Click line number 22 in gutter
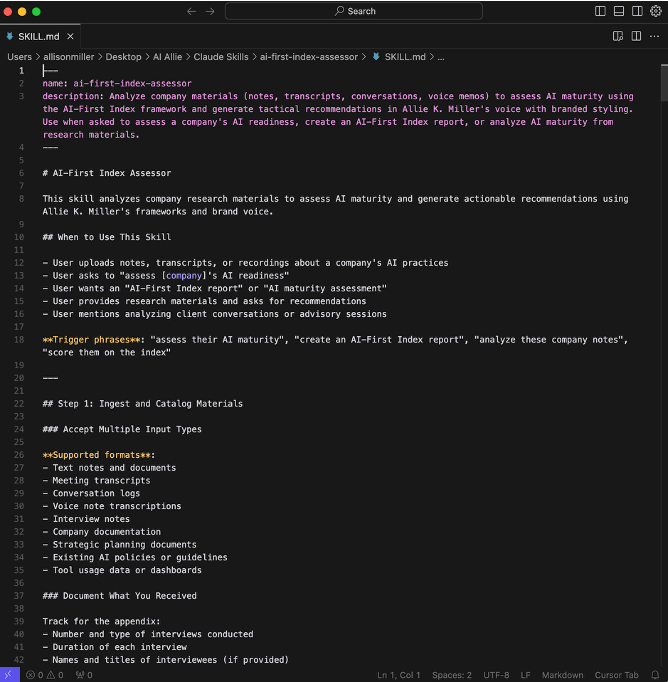This screenshot has height=682, width=668. 19,404
